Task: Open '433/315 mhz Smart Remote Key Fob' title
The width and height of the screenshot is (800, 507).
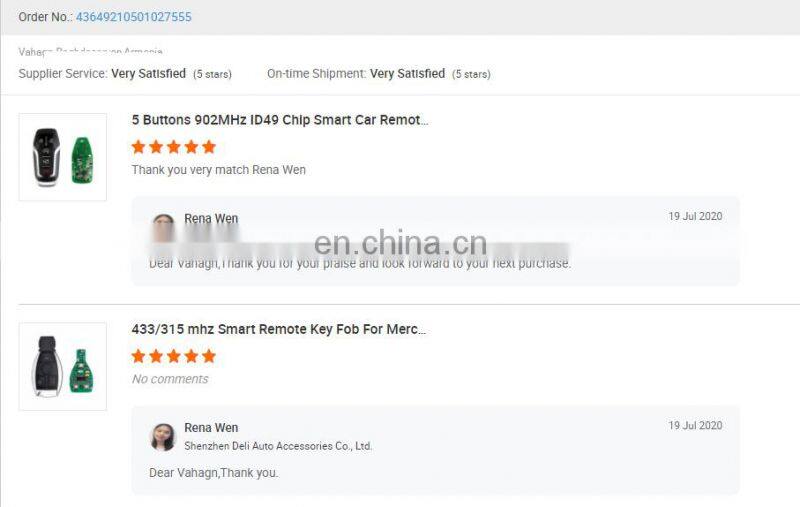Action: pos(279,329)
